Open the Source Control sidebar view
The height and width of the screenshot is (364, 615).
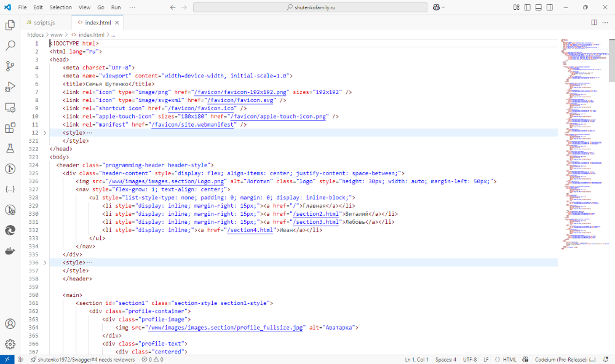9,65
